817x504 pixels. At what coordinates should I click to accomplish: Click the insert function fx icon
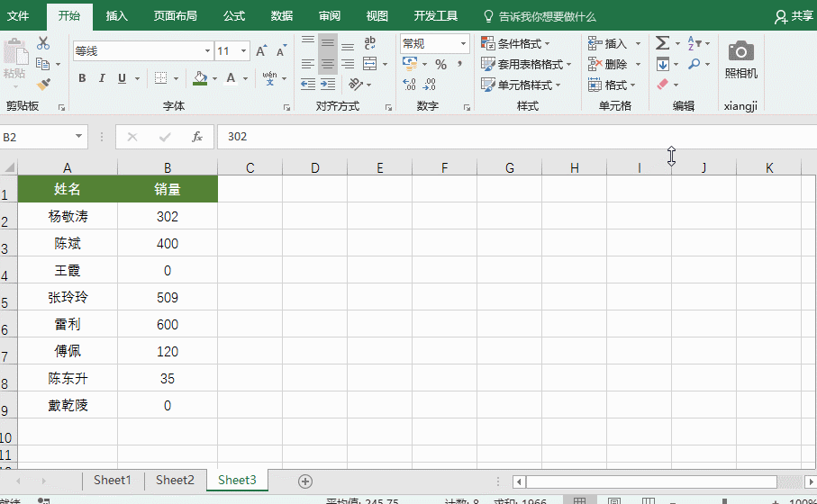point(196,137)
